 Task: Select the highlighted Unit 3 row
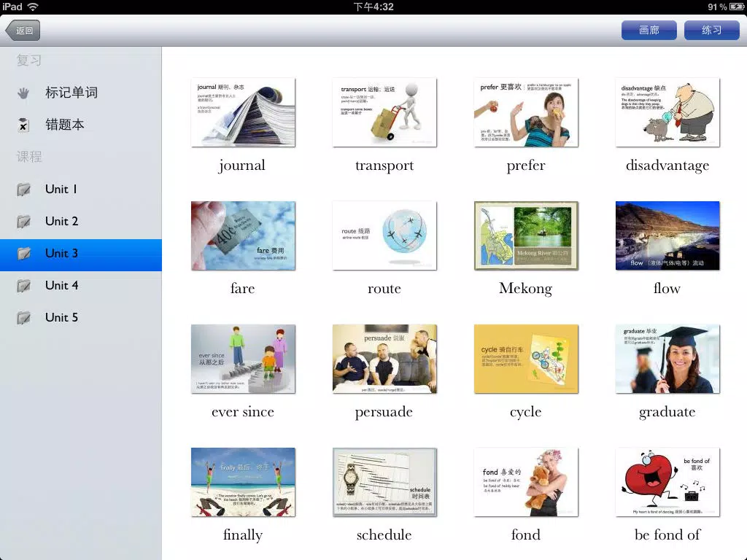point(81,254)
